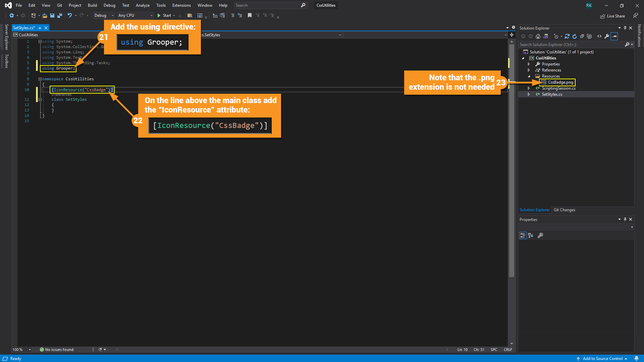
Task: Click Add to Source Control
Action: tap(602, 358)
